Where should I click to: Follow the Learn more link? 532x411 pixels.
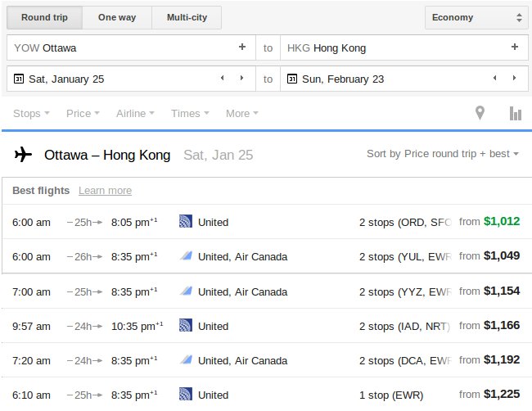click(105, 191)
